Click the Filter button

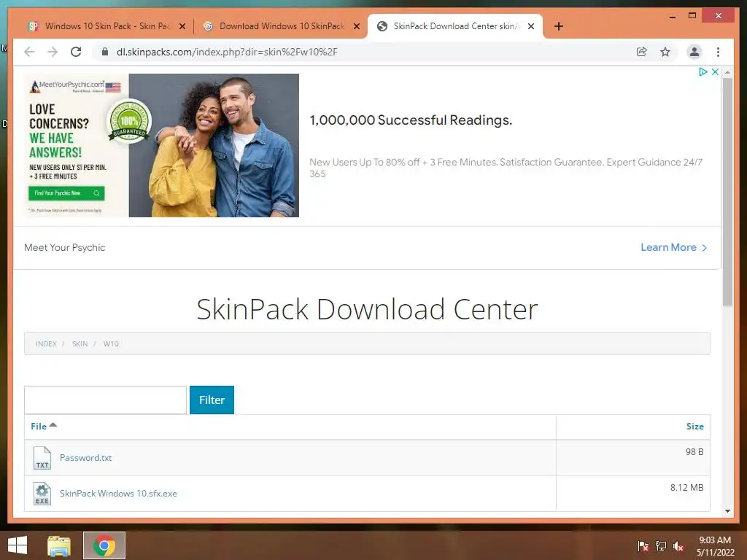click(x=212, y=400)
